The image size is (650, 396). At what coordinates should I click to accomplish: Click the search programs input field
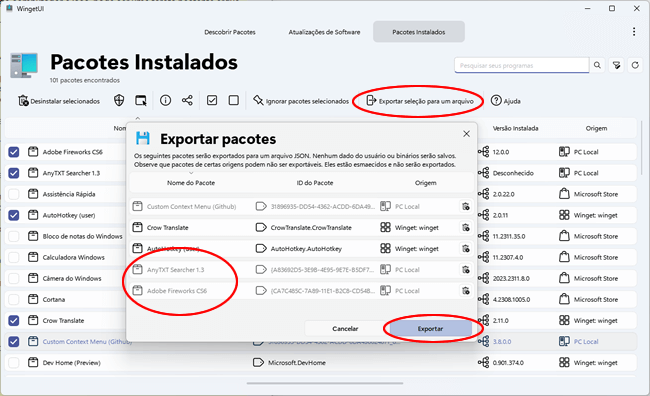(521, 65)
